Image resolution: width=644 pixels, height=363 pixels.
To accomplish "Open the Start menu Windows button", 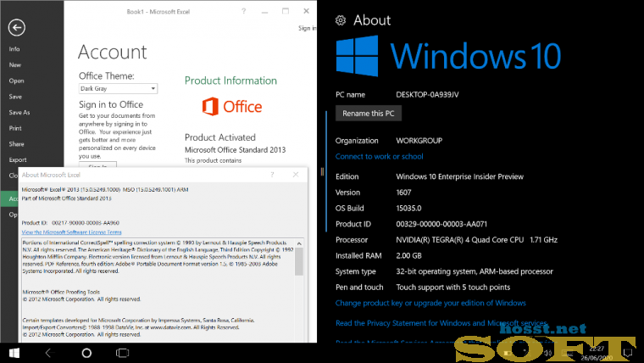I will (14, 353).
